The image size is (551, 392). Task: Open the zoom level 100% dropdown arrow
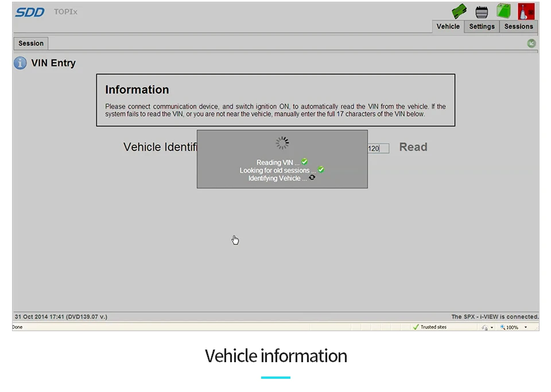pyautogui.click(x=526, y=327)
